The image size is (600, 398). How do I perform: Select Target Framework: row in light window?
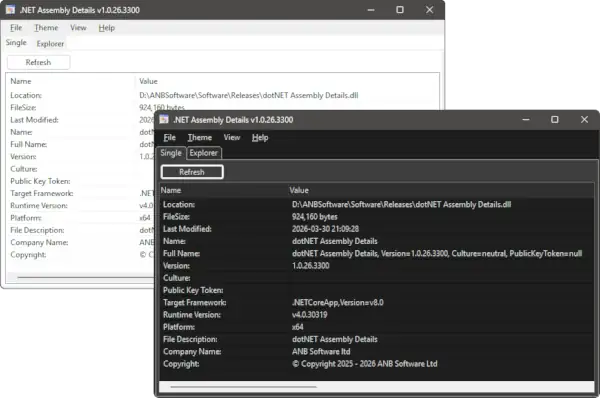(x=81, y=193)
